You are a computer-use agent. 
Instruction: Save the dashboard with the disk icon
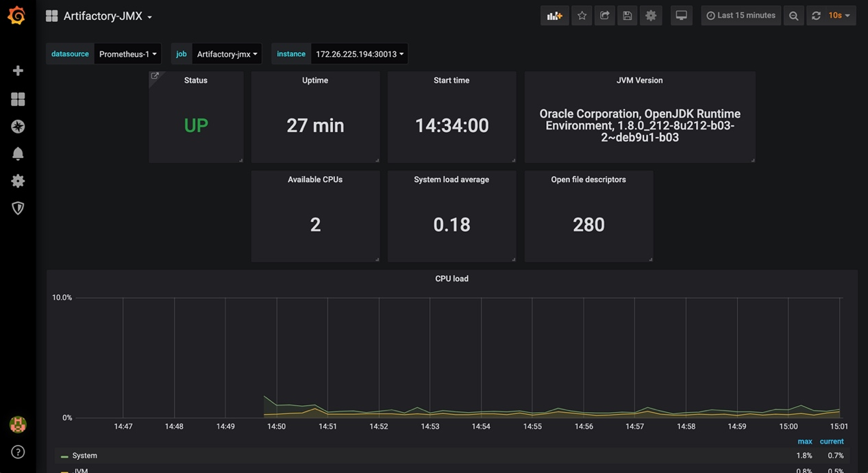pos(627,16)
